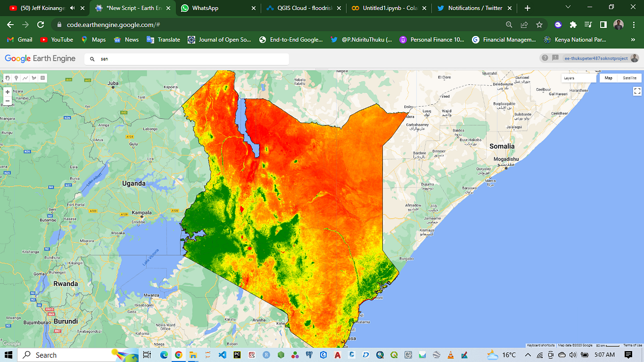644x362 pixels.
Task: Click the Earth Engine search field
Action: [185, 59]
